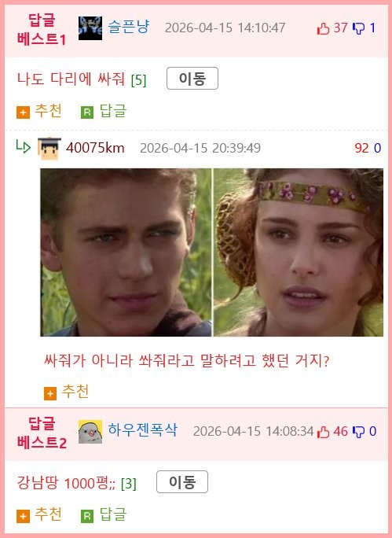Open username link 슬픈냥
This screenshot has height=538, width=392.
129,27
